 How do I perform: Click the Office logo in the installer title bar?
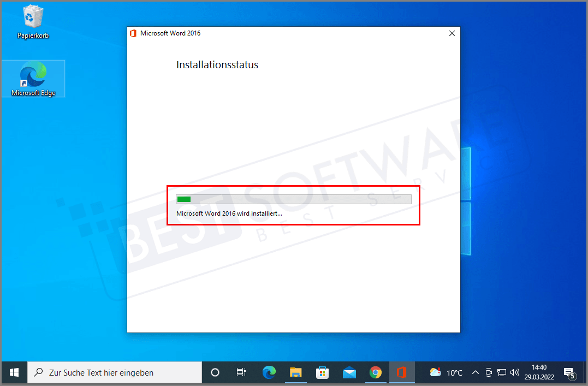[x=133, y=33]
